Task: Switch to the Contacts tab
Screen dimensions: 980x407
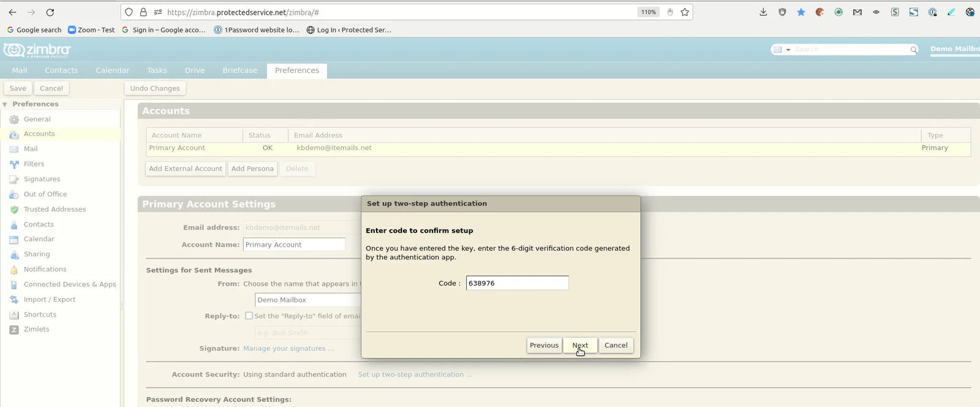Action: click(x=61, y=70)
